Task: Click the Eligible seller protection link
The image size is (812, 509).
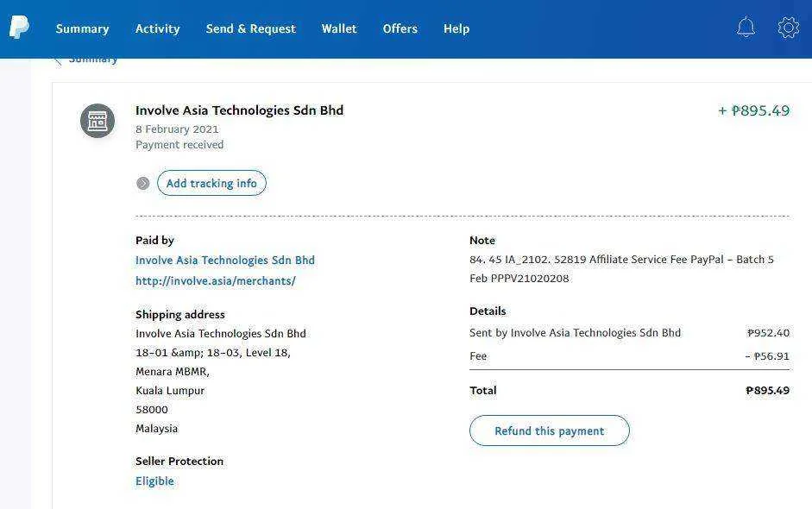Action: click(x=154, y=481)
